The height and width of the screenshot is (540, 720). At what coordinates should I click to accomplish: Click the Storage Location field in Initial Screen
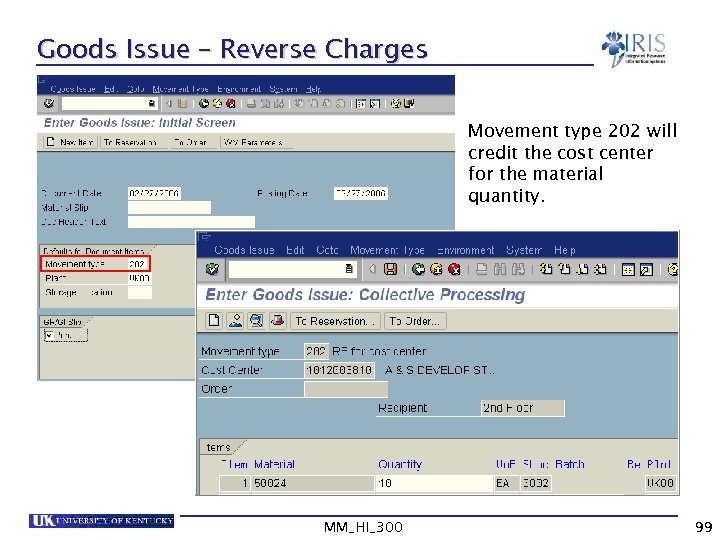point(140,292)
